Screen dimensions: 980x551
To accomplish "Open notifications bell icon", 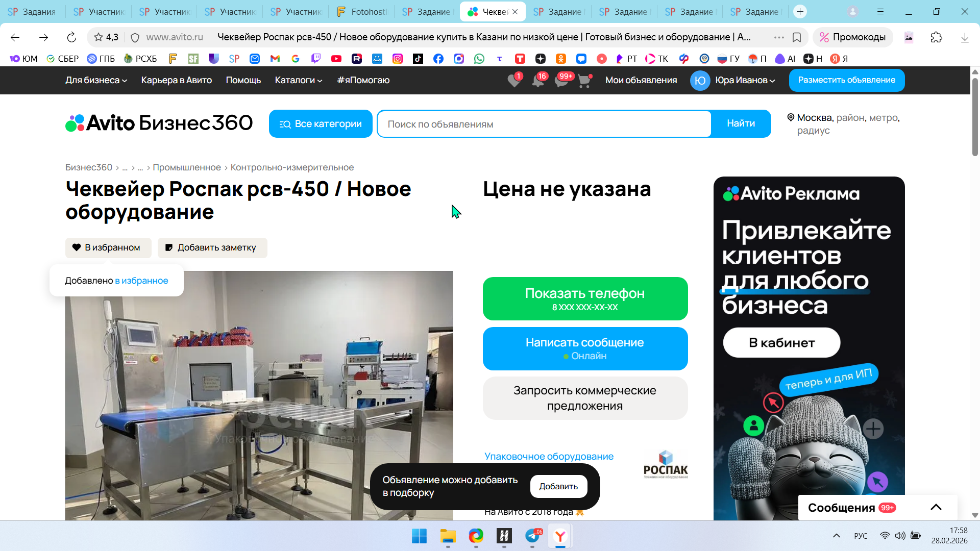I will click(x=537, y=81).
